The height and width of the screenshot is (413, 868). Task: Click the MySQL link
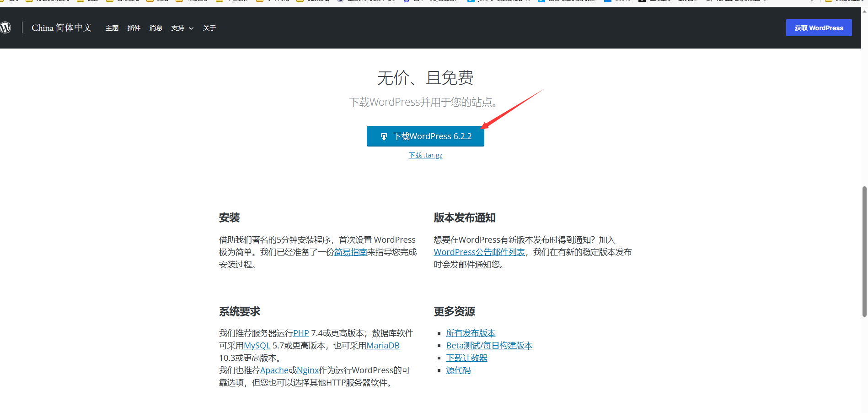pyautogui.click(x=257, y=346)
